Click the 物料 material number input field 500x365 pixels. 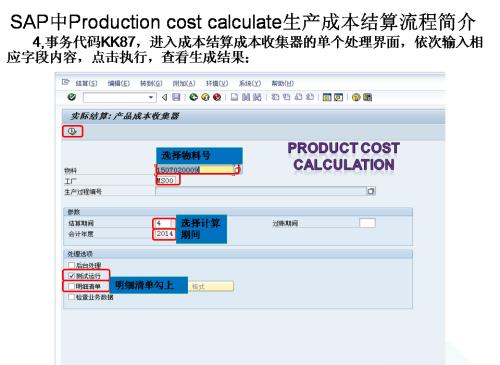coord(195,170)
